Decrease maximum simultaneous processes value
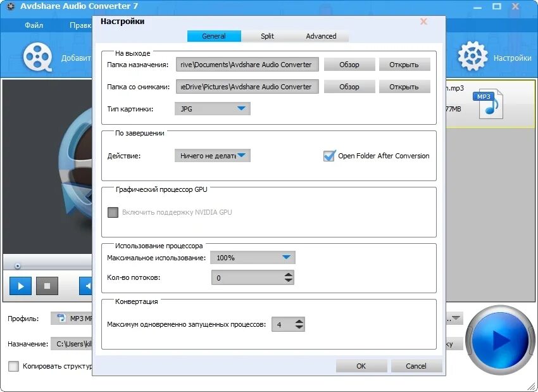 299,327
